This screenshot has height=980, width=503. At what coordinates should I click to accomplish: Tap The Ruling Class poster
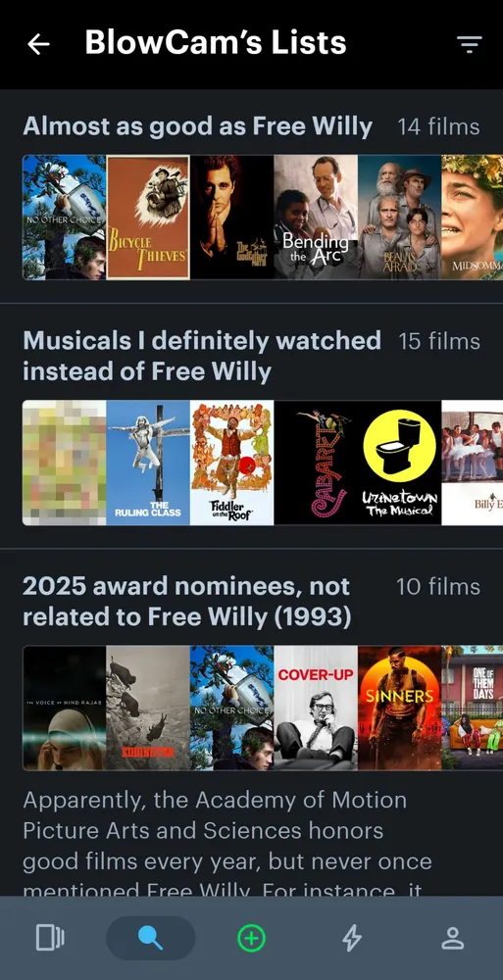click(148, 463)
